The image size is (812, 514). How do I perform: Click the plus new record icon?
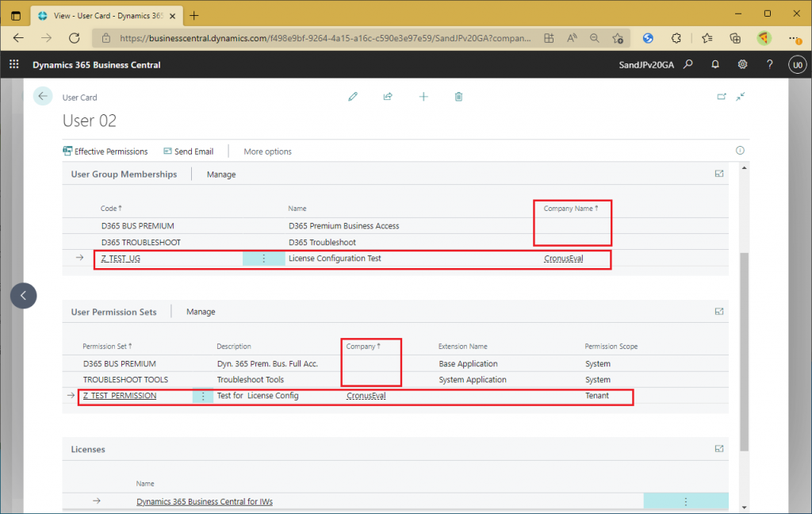click(423, 97)
